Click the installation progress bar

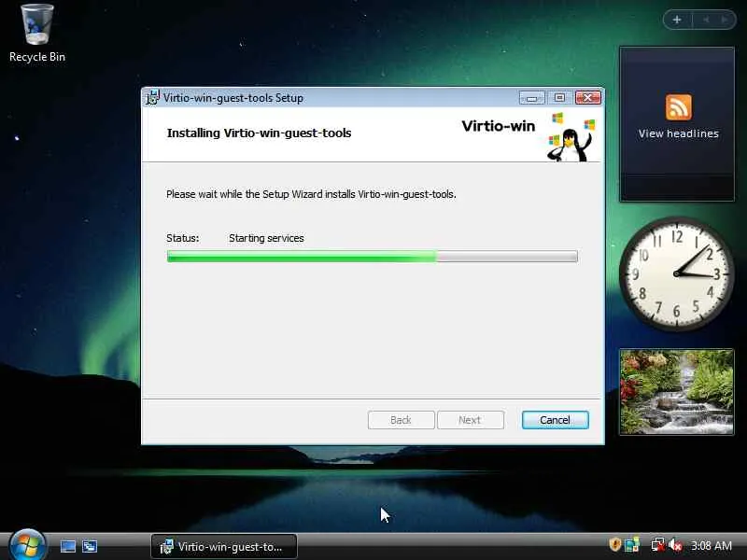pyautogui.click(x=372, y=257)
